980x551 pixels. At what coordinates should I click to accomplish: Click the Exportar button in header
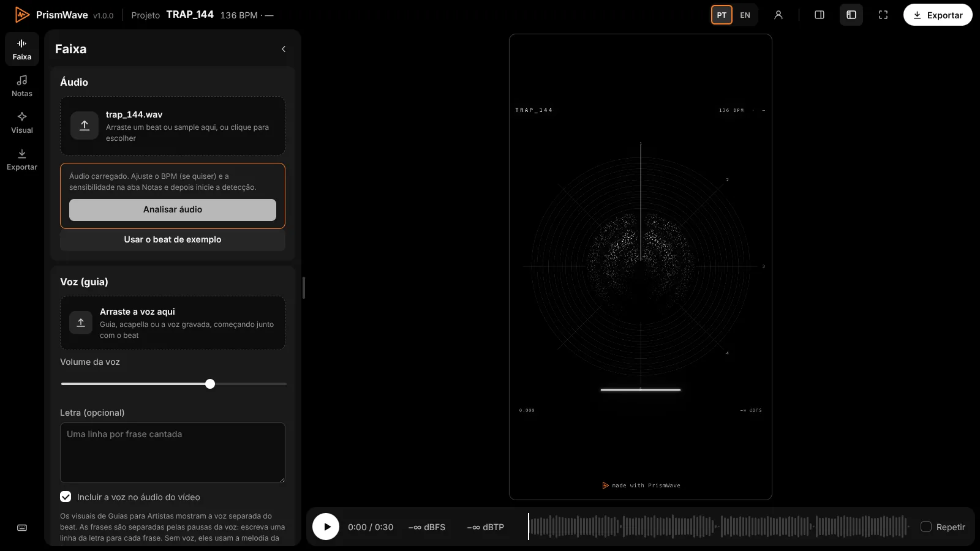(x=938, y=15)
